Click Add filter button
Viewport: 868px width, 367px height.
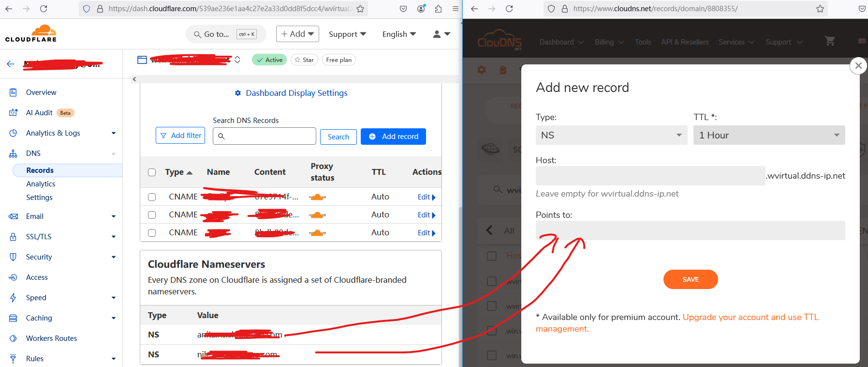tap(180, 136)
